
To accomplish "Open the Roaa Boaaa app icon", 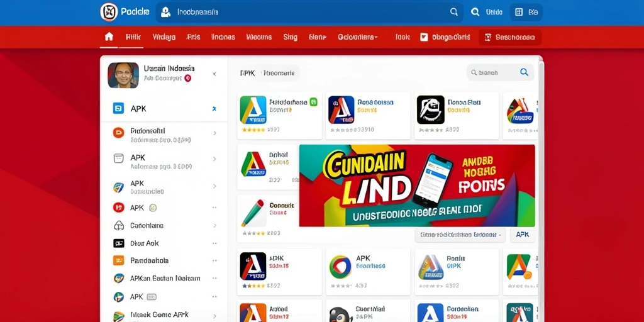I will 341,109.
